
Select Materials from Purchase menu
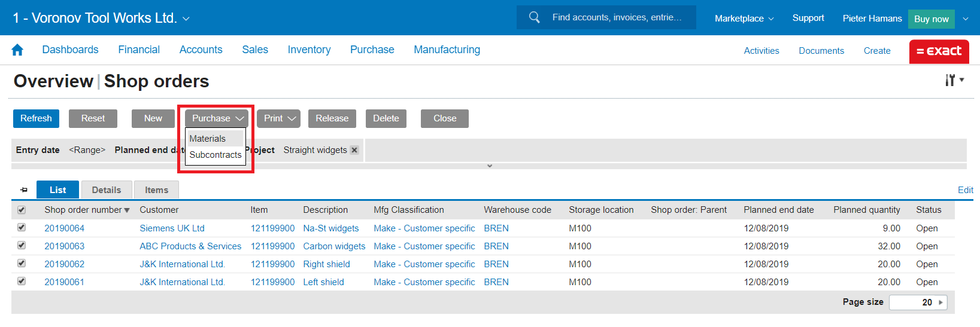click(x=208, y=139)
